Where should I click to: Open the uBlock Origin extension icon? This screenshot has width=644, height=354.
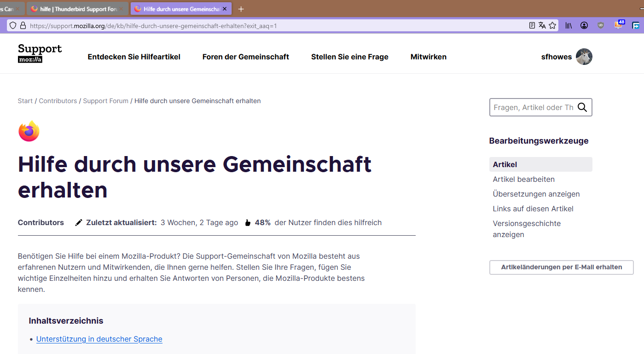[x=601, y=26]
